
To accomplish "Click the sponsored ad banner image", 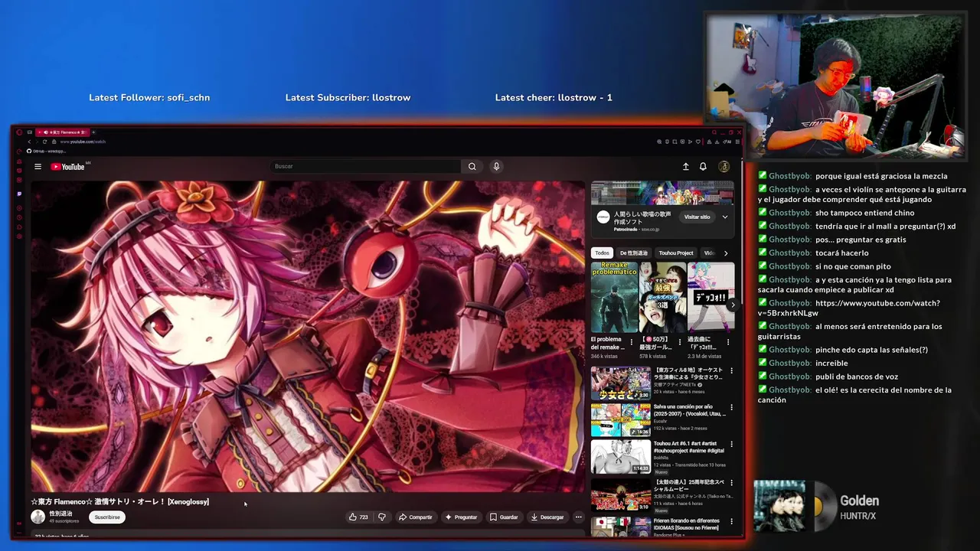I will (662, 193).
